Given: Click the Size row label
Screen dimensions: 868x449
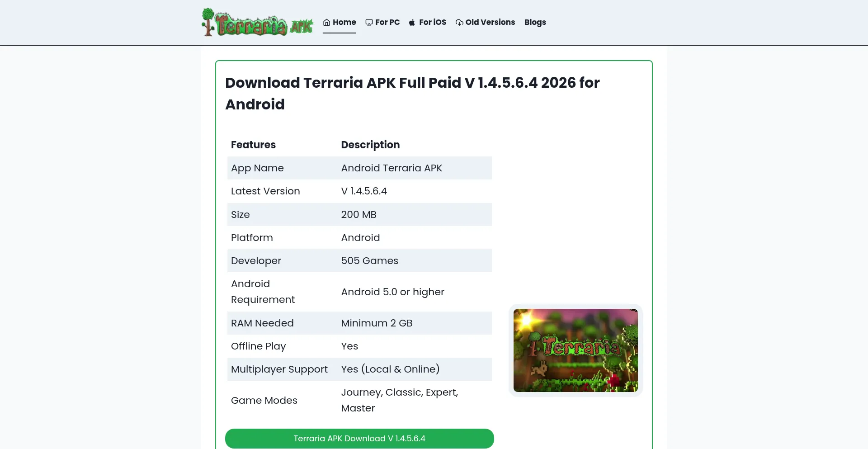Looking at the screenshot, I should click(240, 215).
